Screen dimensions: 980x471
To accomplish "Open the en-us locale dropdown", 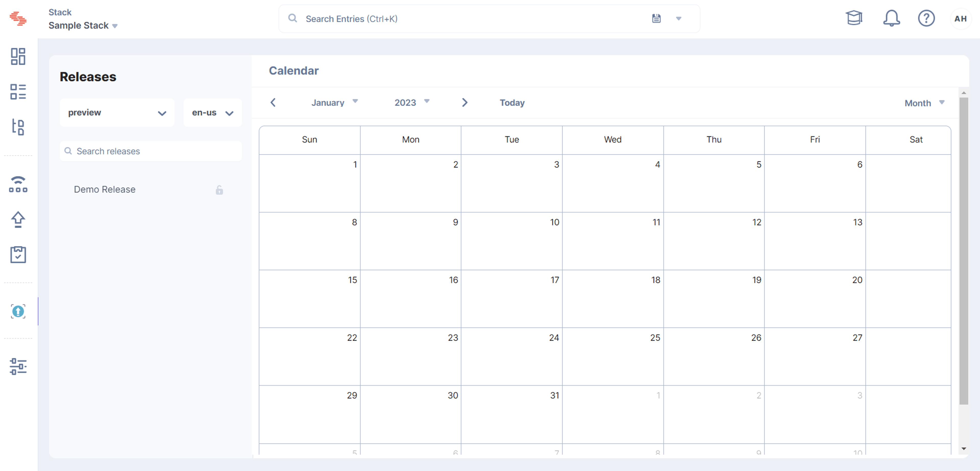I will [212, 113].
